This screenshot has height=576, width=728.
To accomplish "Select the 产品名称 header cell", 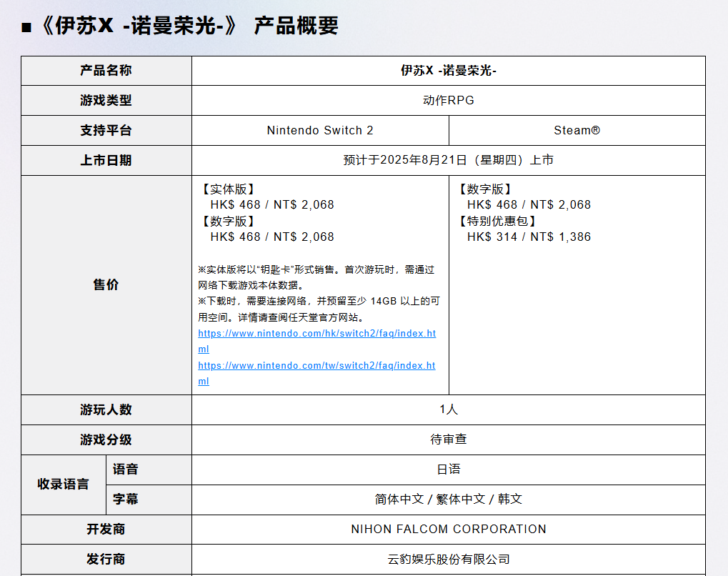I will pyautogui.click(x=106, y=71).
